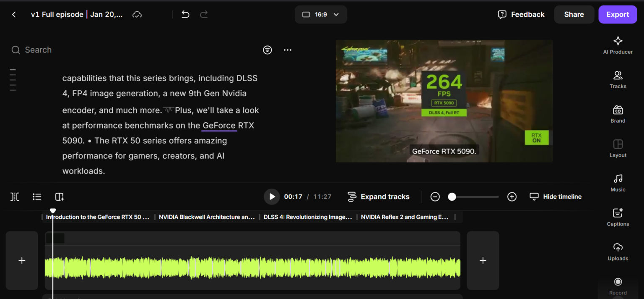644x299 pixels.
Task: Toggle the correct mode split icon
Action: coord(15,197)
